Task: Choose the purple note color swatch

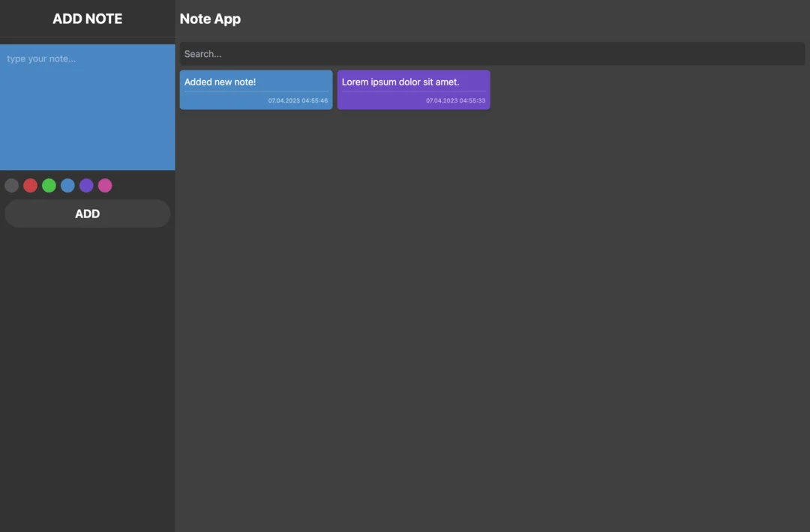Action: tap(86, 185)
